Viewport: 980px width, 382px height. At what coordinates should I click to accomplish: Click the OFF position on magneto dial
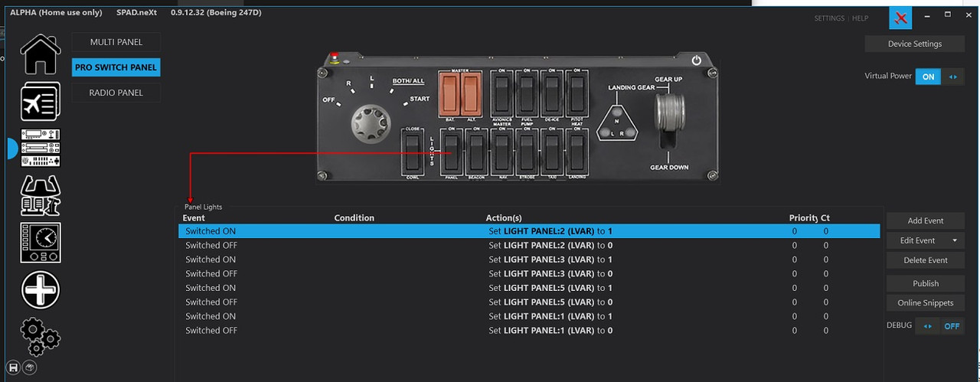[x=329, y=100]
